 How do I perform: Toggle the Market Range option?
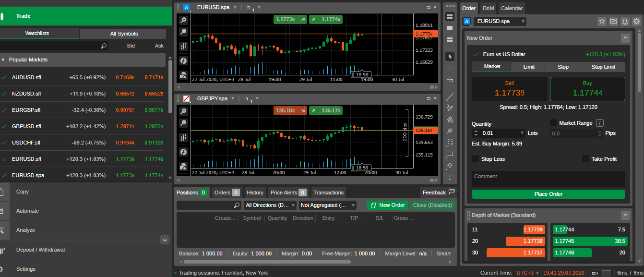pyautogui.click(x=553, y=122)
